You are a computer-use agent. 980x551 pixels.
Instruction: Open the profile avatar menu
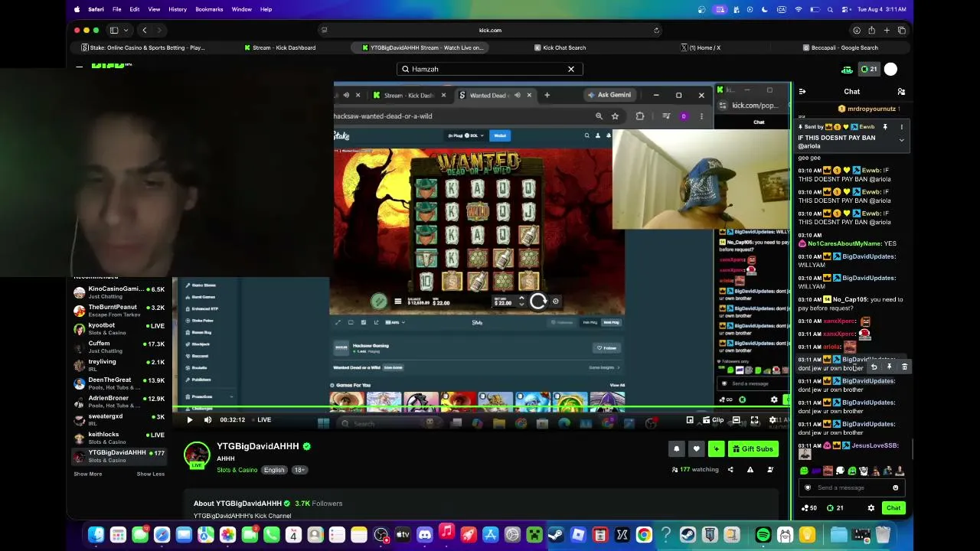(x=890, y=69)
